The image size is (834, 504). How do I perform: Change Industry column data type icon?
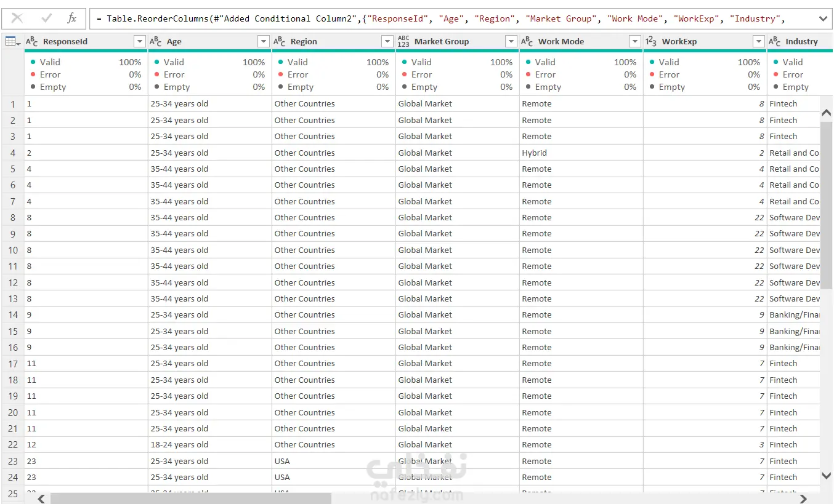click(x=775, y=41)
